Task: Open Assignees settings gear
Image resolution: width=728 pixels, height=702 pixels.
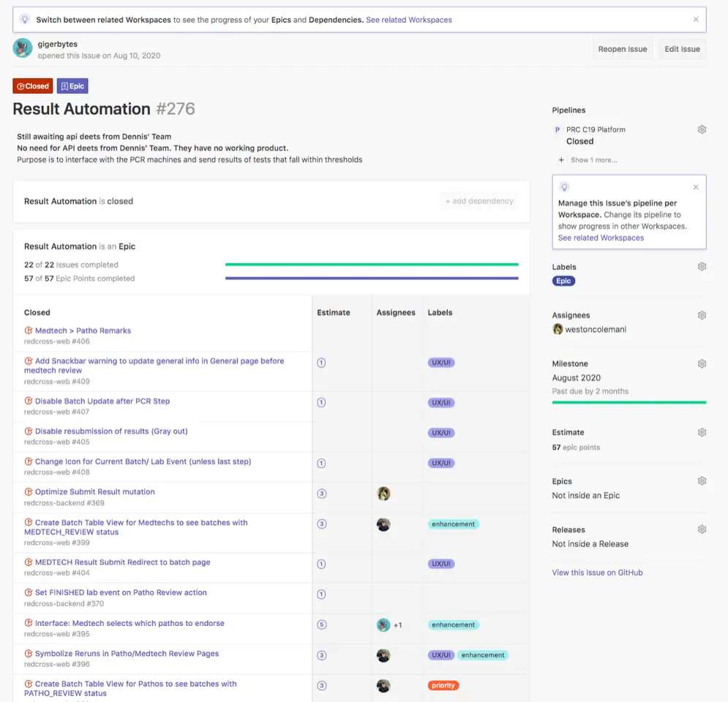Action: [x=702, y=315]
